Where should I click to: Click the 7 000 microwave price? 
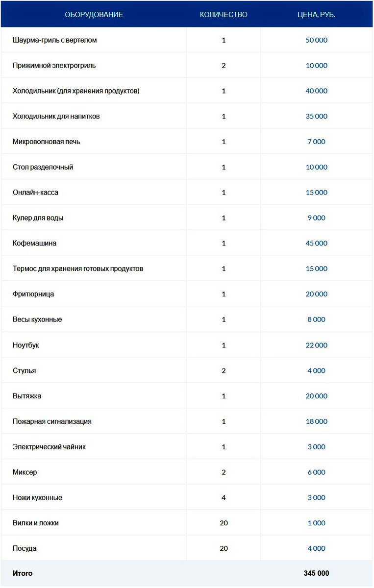pos(316,142)
